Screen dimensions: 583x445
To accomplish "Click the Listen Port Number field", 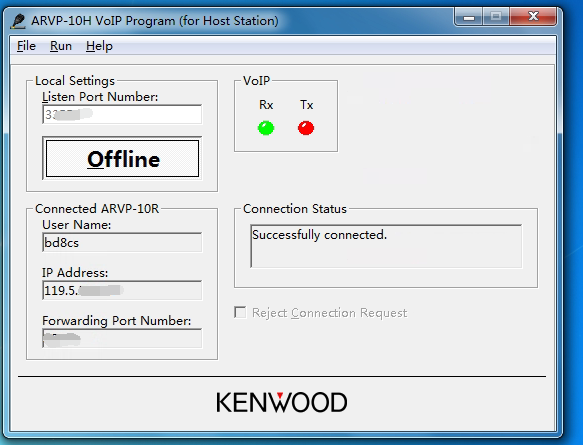I will (x=122, y=114).
